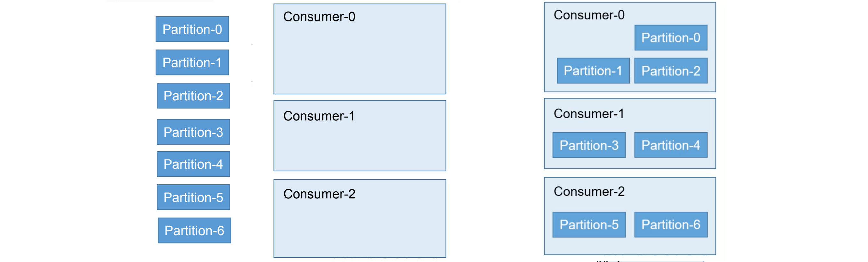Select Partition-2 assigned inside Consumer-0

coord(671,71)
